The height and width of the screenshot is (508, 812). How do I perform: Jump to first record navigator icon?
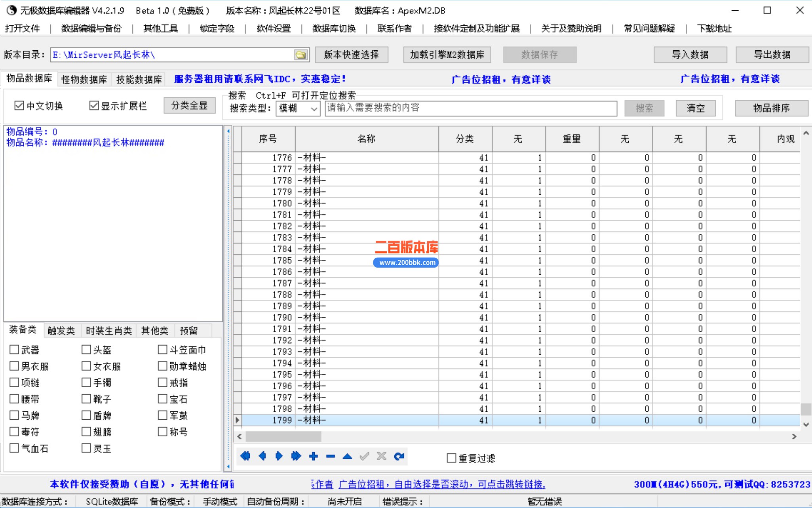[x=245, y=456]
